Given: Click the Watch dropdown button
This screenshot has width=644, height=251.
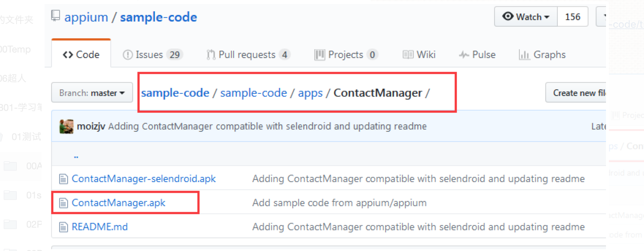Looking at the screenshot, I should (526, 17).
